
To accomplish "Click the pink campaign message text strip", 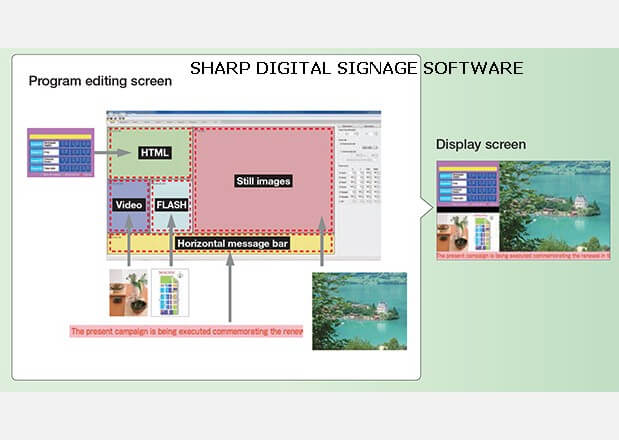I will pos(185,331).
